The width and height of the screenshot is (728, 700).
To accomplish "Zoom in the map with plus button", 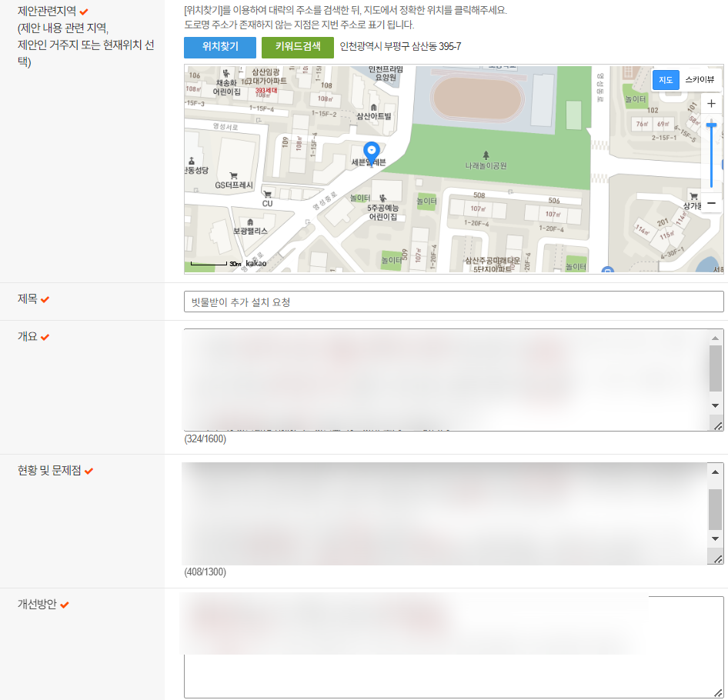I will click(711, 104).
